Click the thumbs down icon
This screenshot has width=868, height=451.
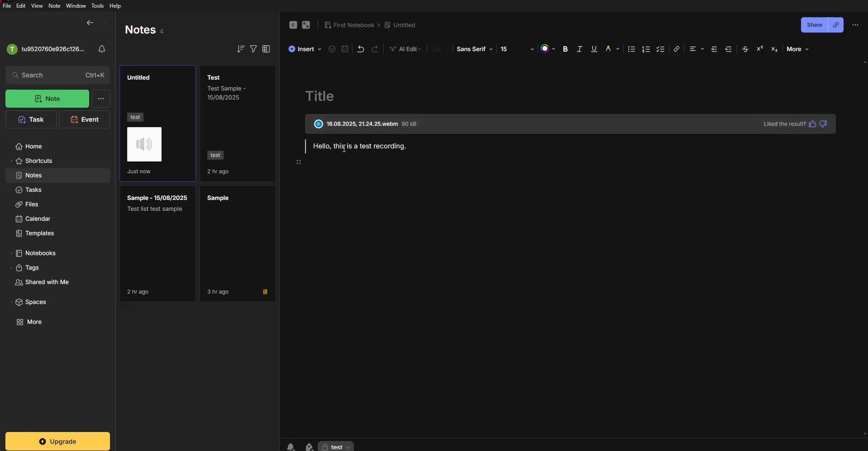pyautogui.click(x=824, y=124)
